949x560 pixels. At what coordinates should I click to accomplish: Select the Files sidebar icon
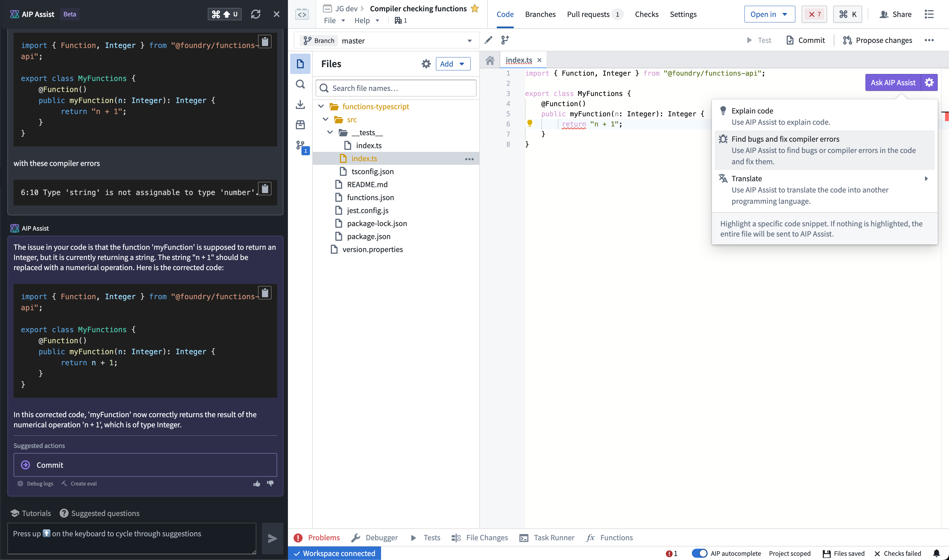click(300, 64)
